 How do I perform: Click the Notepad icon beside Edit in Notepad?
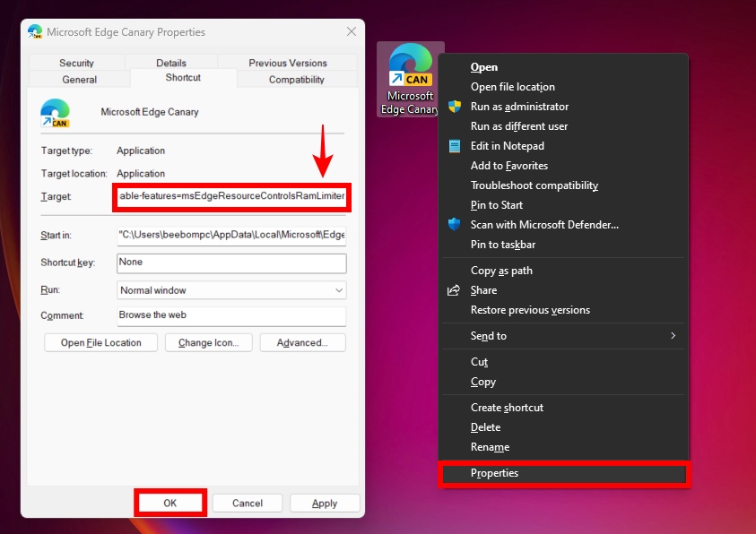click(x=454, y=146)
